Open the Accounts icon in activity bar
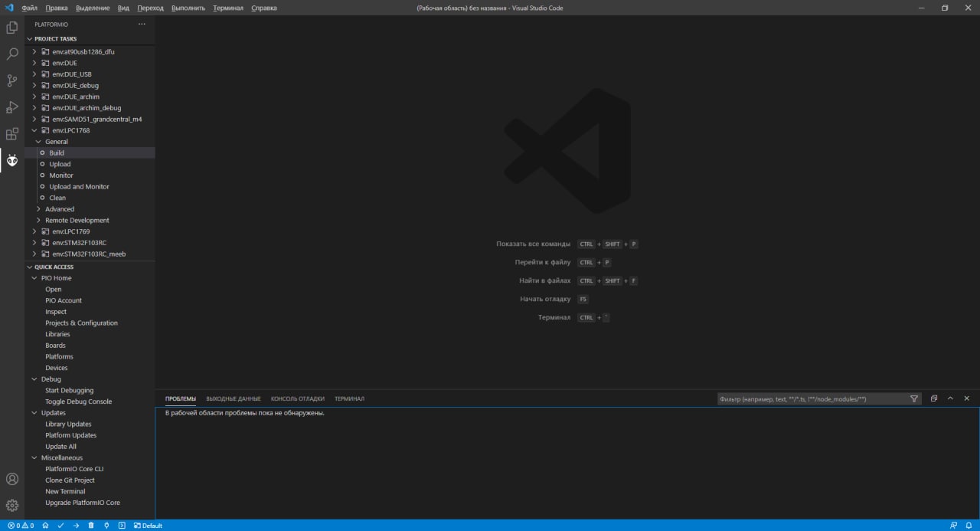 12,479
